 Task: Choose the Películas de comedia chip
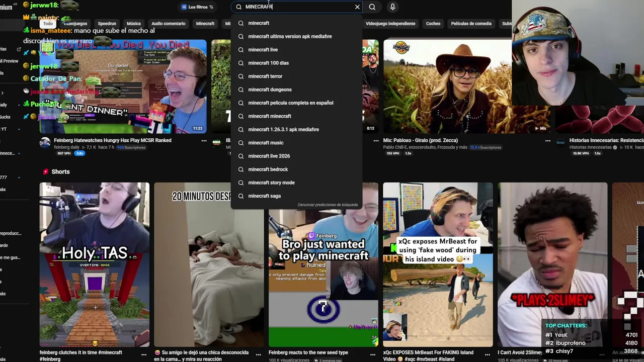point(471,24)
